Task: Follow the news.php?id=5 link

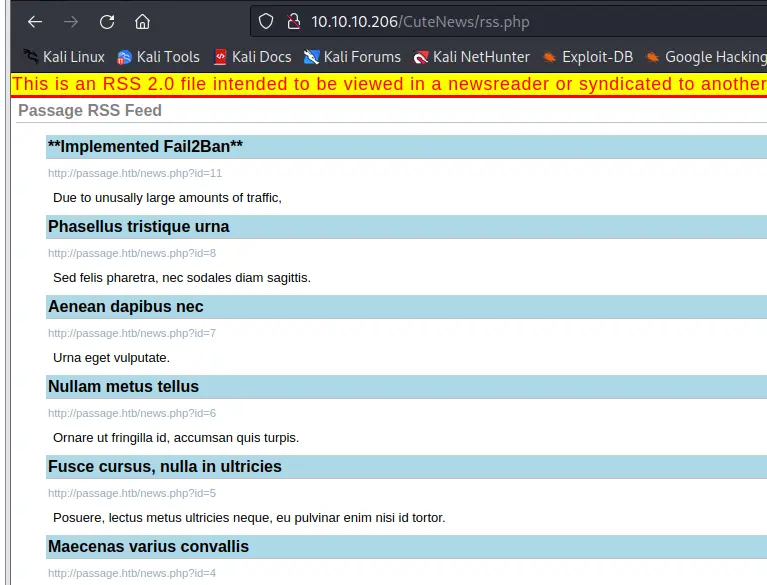Action: coord(132,493)
